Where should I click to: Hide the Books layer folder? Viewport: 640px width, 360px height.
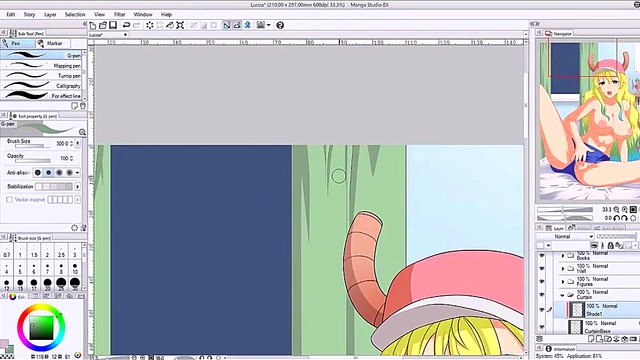click(542, 256)
